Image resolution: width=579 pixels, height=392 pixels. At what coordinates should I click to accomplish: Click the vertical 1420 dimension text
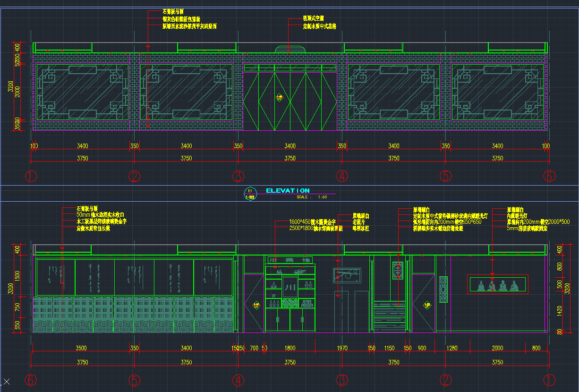[560, 310]
